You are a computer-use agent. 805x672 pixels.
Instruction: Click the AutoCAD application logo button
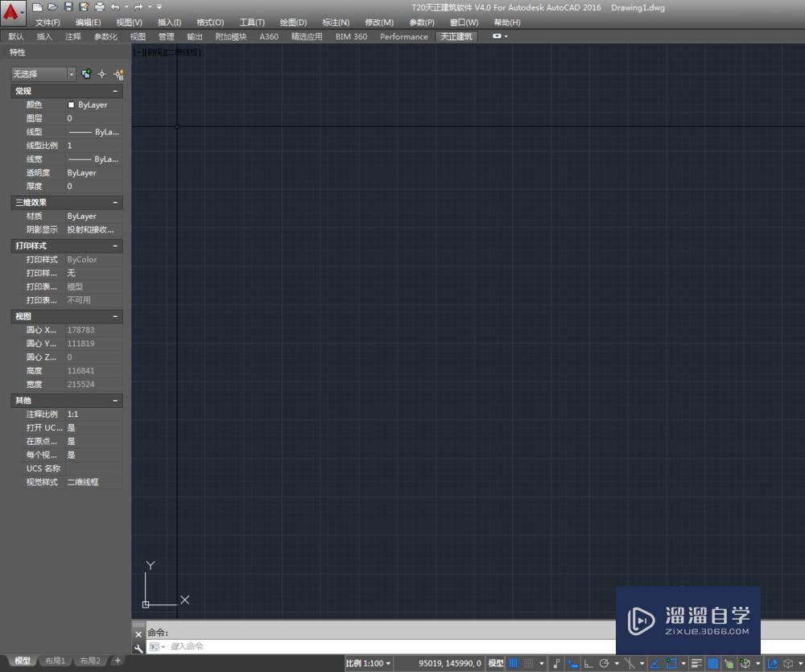tap(11, 10)
